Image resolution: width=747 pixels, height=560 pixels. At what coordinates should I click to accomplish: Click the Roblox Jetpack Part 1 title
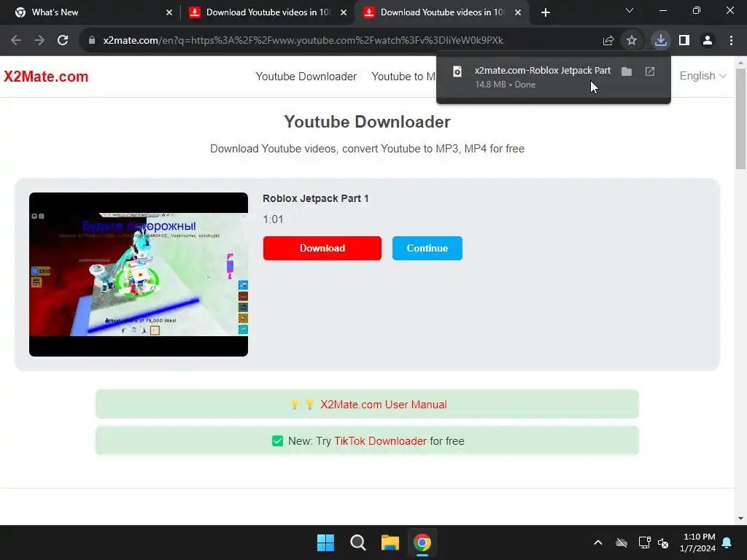click(315, 198)
